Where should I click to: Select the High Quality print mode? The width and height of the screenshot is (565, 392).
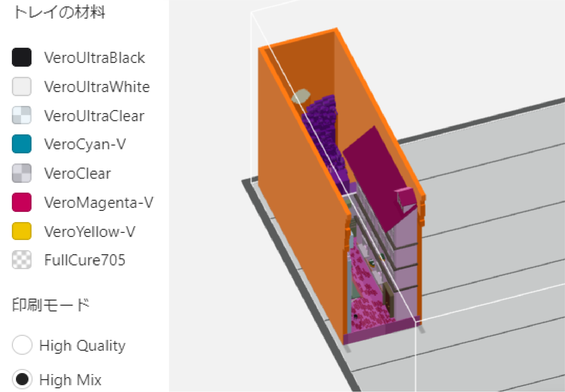[22, 345]
